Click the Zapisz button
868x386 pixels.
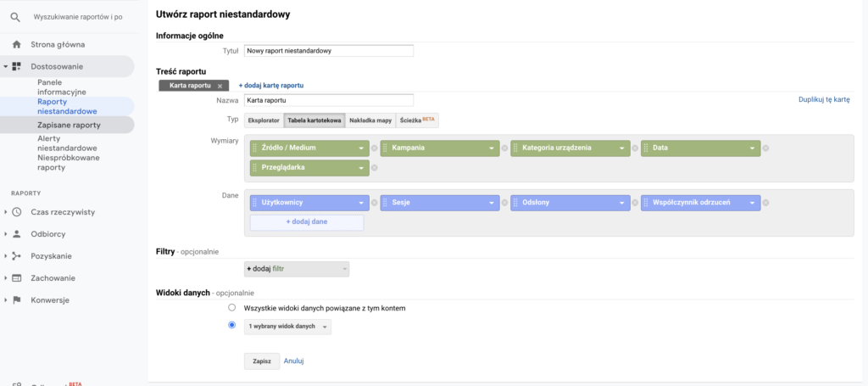tap(262, 361)
